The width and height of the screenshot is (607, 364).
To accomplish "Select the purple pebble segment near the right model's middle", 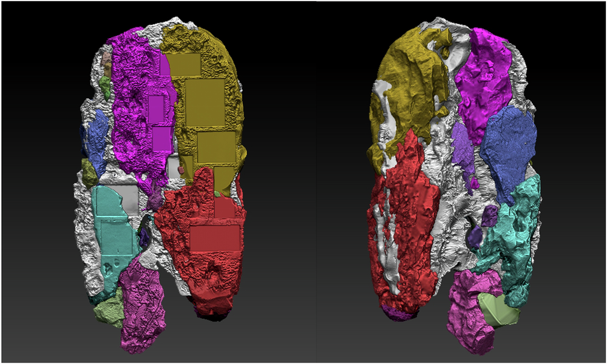I will [490, 215].
